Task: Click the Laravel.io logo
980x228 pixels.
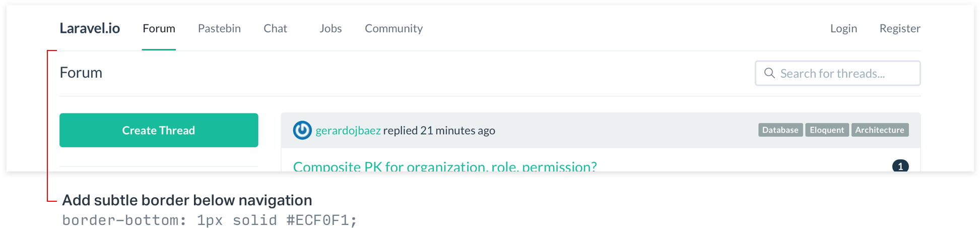Action: pos(90,28)
